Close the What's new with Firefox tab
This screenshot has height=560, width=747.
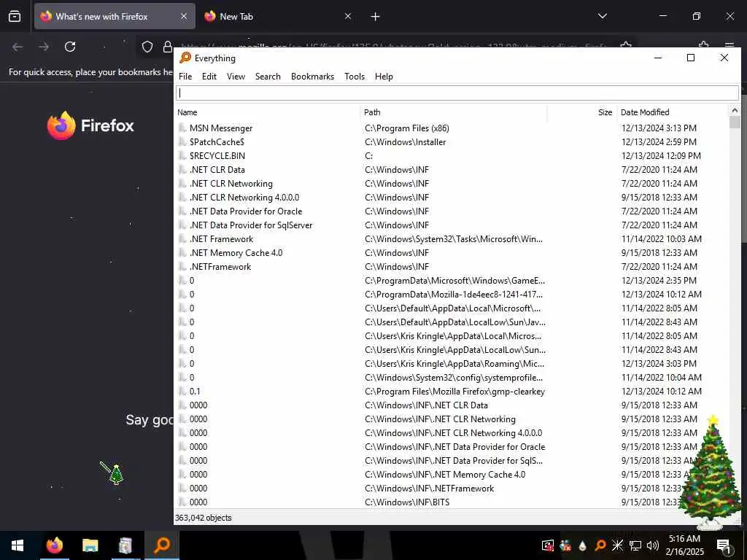coord(184,16)
